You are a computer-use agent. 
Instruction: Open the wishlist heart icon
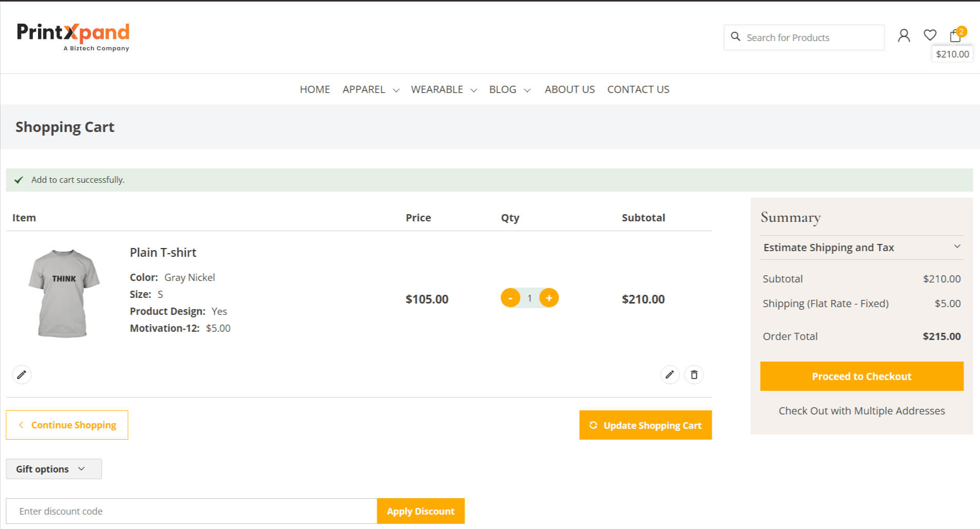point(930,35)
